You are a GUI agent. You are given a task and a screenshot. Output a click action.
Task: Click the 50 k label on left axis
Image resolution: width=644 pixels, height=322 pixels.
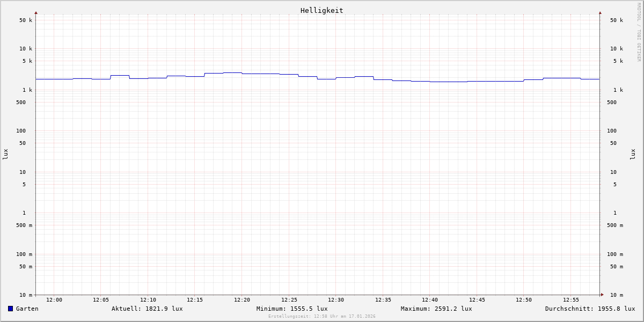(x=26, y=20)
